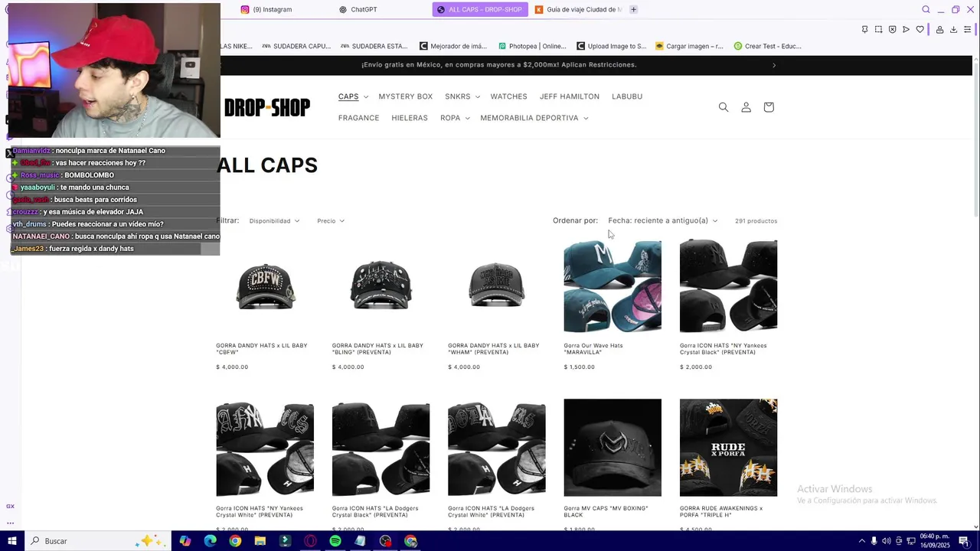Open a new browser tab with plus icon
This screenshot has width=980, height=551.
(x=633, y=9)
